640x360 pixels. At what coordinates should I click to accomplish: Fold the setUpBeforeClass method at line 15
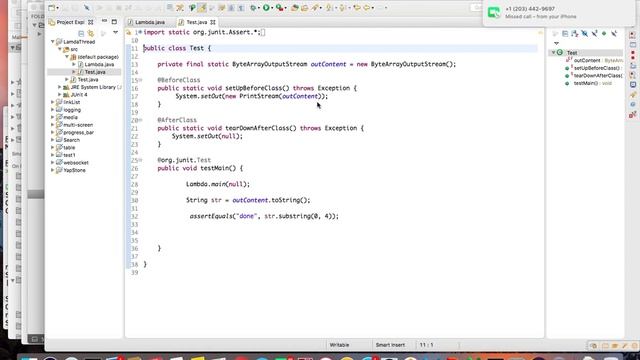(x=140, y=80)
